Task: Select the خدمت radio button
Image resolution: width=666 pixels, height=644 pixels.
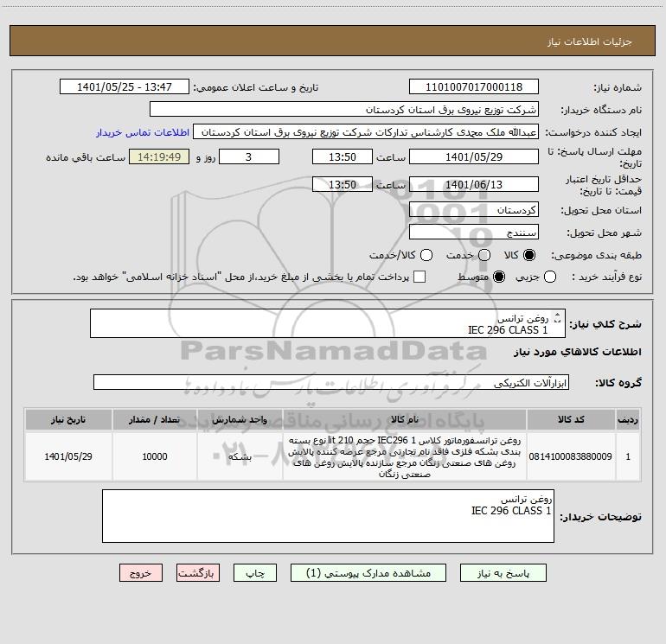Action: (484, 255)
